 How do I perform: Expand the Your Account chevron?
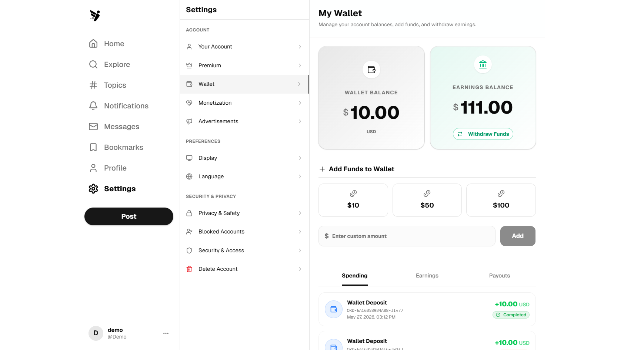(x=300, y=47)
